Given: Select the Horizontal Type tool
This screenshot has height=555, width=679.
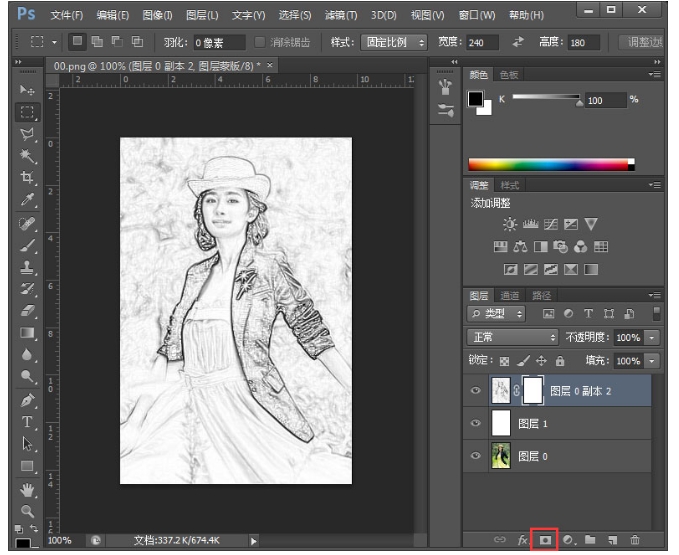Looking at the screenshot, I should 27,421.
